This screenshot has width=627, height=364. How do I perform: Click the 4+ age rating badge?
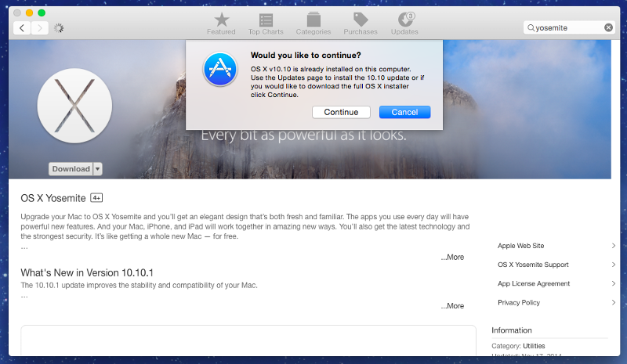pos(96,198)
